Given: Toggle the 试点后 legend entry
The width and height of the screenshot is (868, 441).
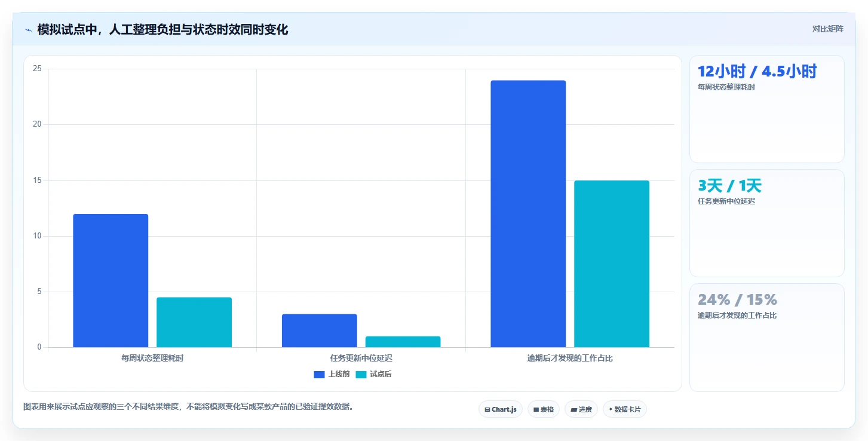Looking at the screenshot, I should [373, 374].
